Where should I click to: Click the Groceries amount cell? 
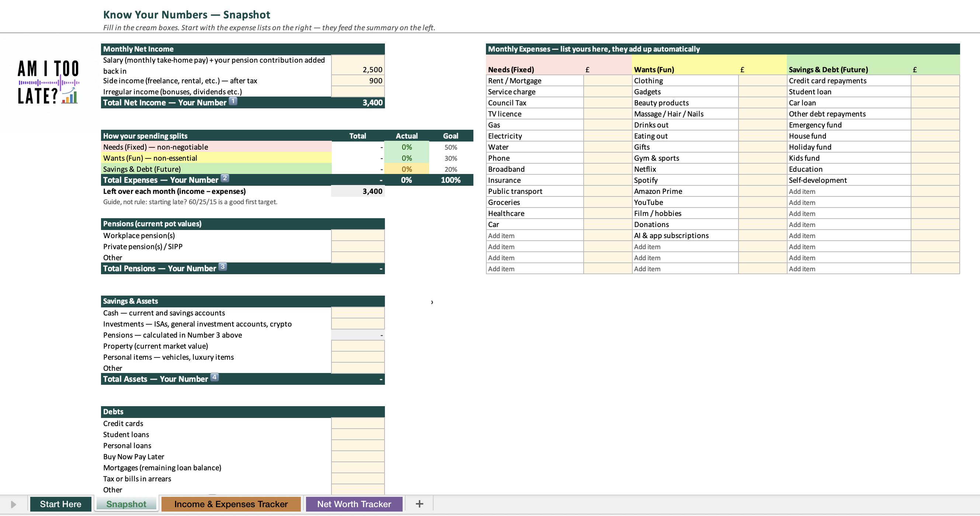coord(608,202)
